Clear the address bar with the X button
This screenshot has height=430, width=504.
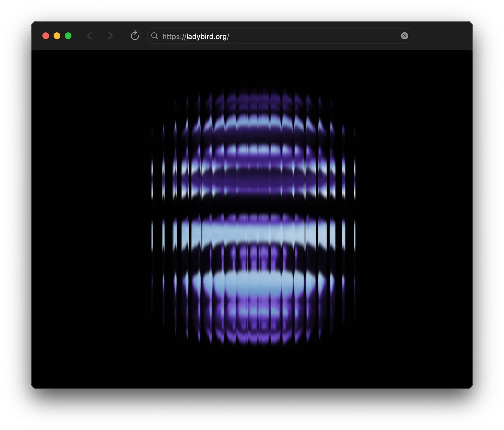pyautogui.click(x=404, y=36)
